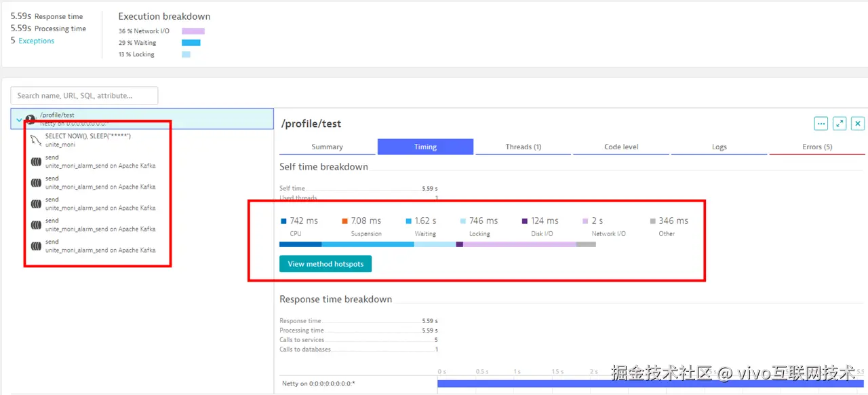Click the Response time breakdown heading
Screen dimensions: 868x395
pos(336,299)
